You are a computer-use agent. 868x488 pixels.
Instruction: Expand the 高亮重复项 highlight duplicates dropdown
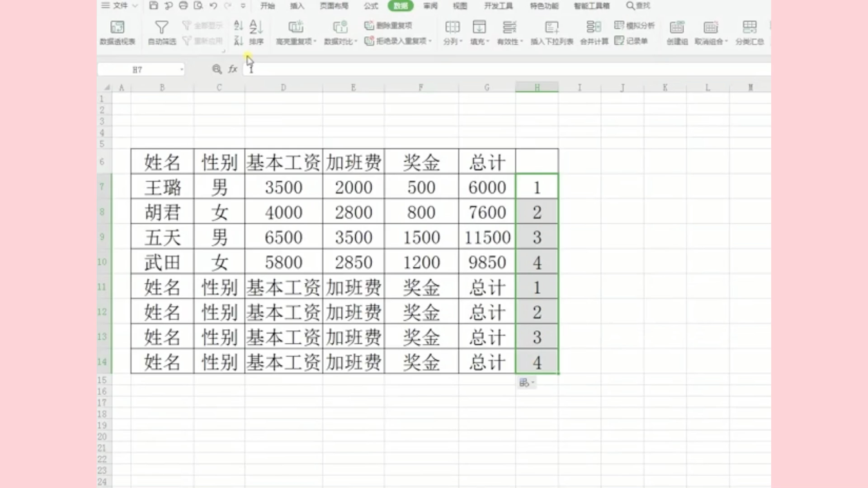[x=315, y=42]
